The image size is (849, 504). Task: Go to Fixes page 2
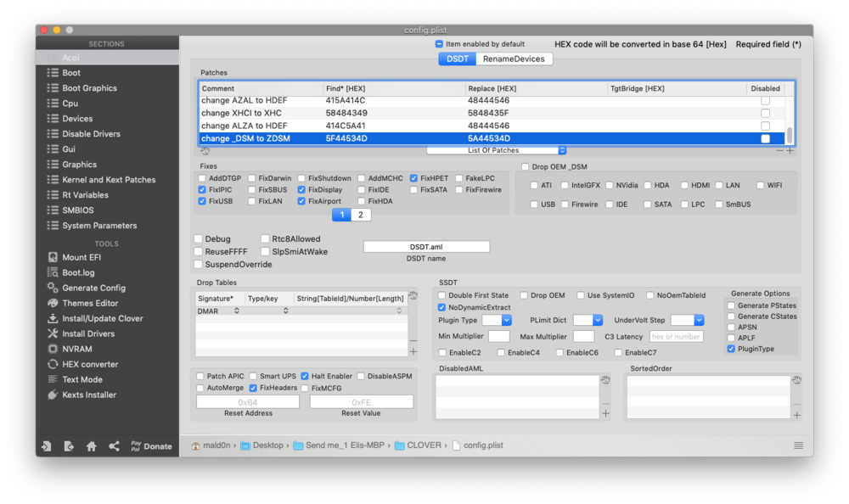[x=360, y=215]
